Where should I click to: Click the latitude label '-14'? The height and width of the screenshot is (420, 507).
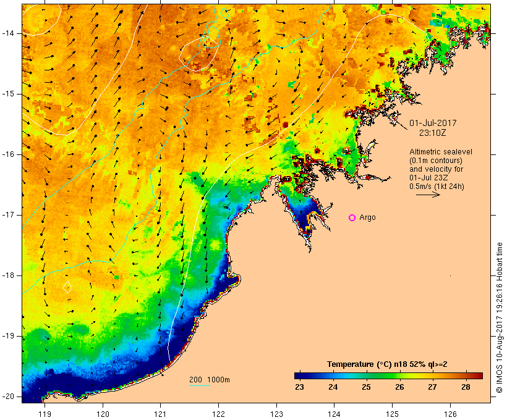pyautogui.click(x=8, y=33)
